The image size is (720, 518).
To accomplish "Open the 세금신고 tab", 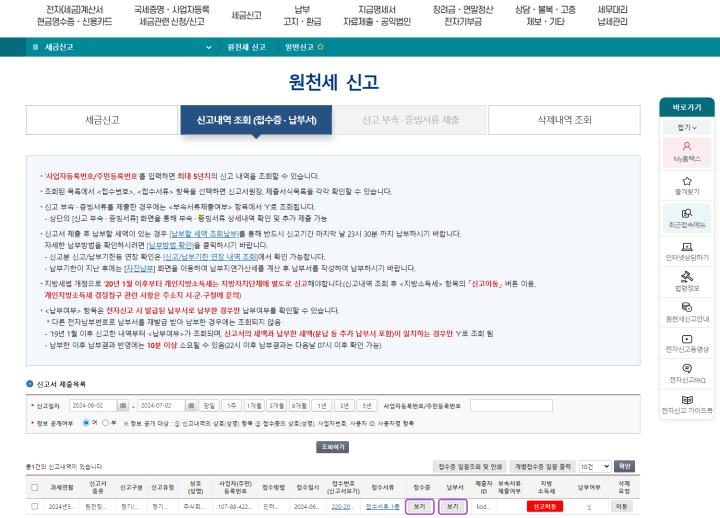I will click(102, 120).
